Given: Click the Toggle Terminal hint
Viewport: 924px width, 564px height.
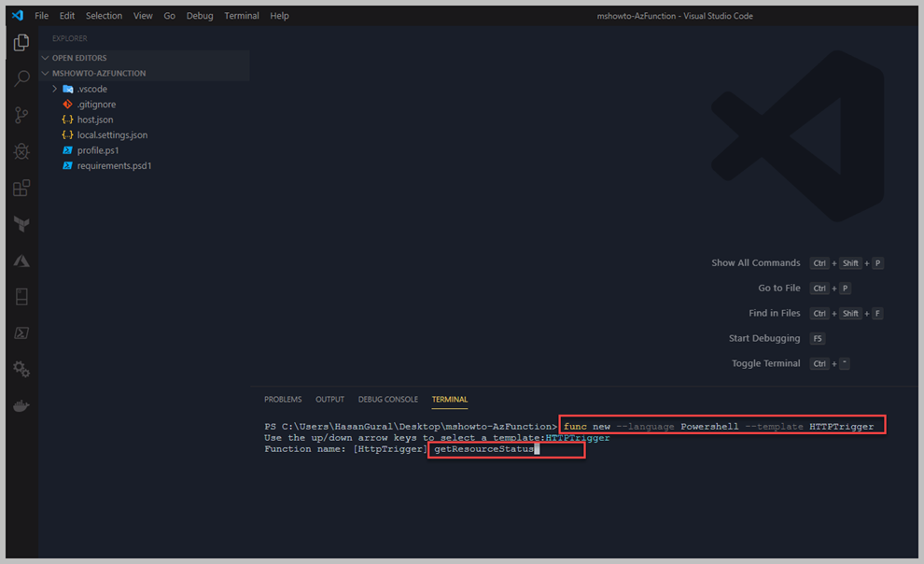Looking at the screenshot, I should [x=766, y=363].
